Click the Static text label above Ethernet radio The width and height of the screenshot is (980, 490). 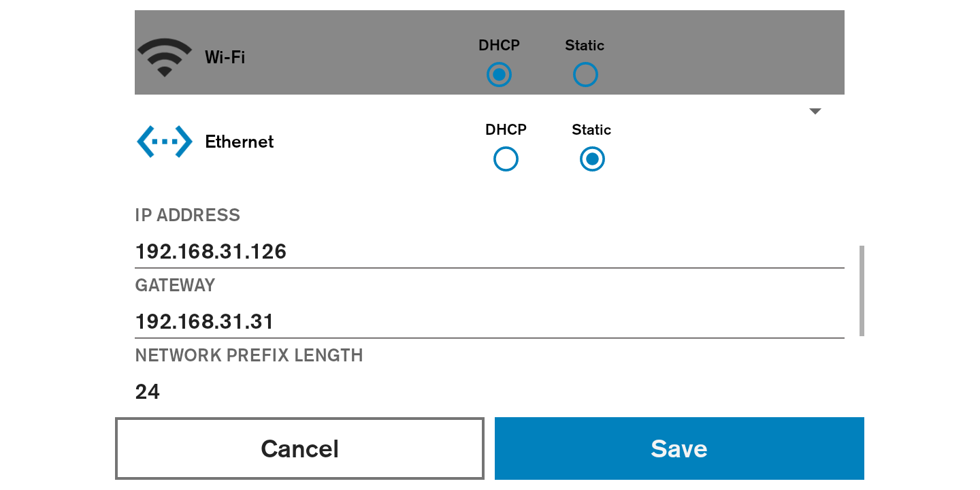coord(591,130)
